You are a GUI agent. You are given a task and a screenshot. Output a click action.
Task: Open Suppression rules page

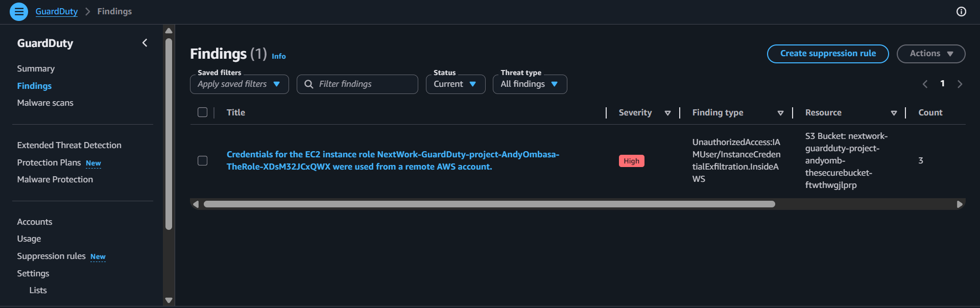51,256
